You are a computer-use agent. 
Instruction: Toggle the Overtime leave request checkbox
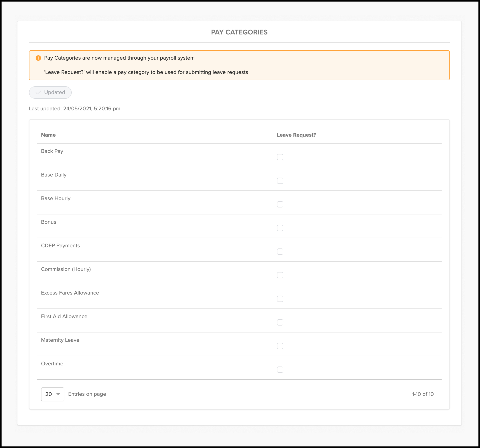pos(280,370)
